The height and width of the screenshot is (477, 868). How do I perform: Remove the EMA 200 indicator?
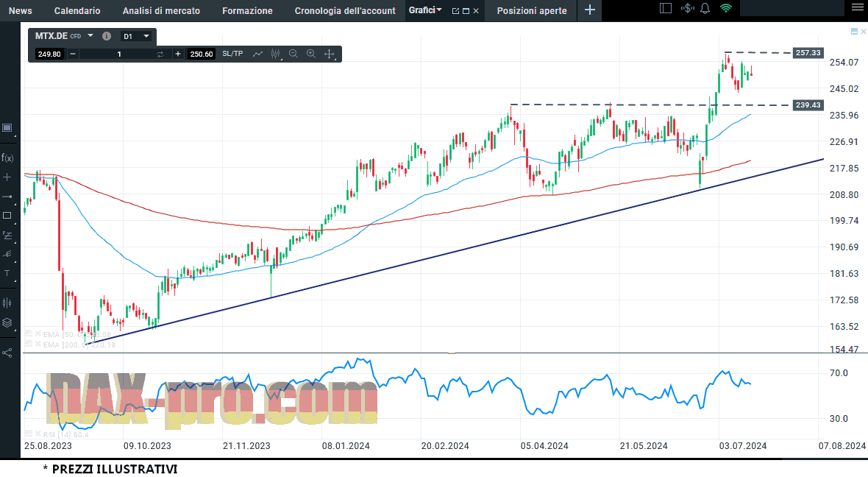(x=38, y=344)
